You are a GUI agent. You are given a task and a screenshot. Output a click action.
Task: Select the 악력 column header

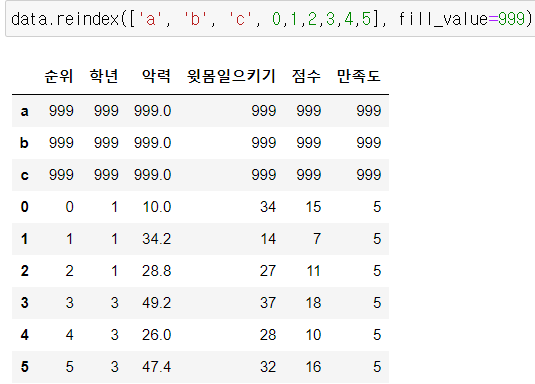(156, 76)
